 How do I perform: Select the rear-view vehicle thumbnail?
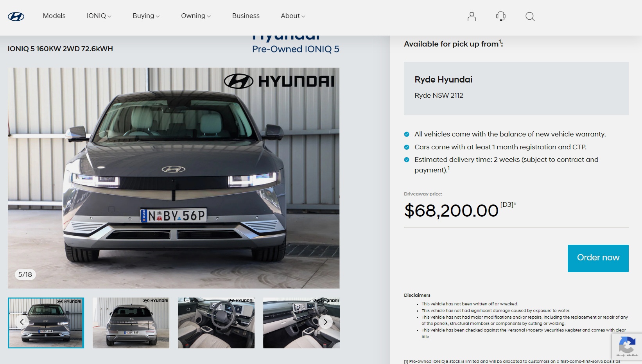coord(131,322)
